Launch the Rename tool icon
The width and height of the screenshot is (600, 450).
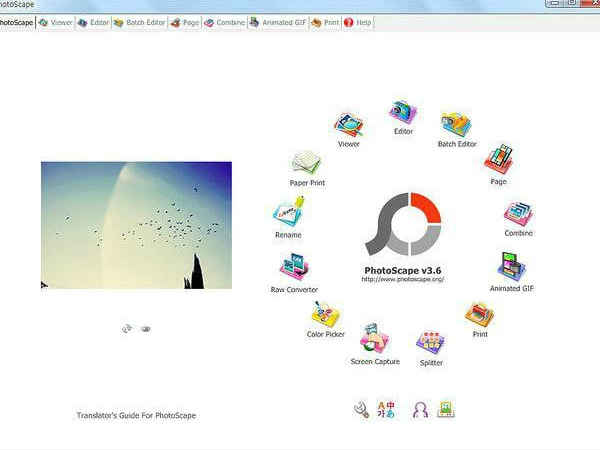point(289,212)
